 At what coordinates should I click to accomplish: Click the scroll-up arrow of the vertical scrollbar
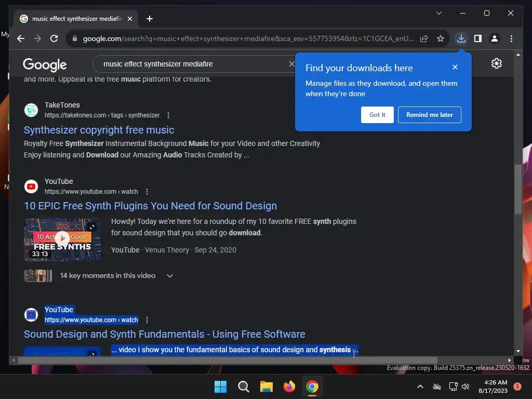pyautogui.click(x=518, y=55)
